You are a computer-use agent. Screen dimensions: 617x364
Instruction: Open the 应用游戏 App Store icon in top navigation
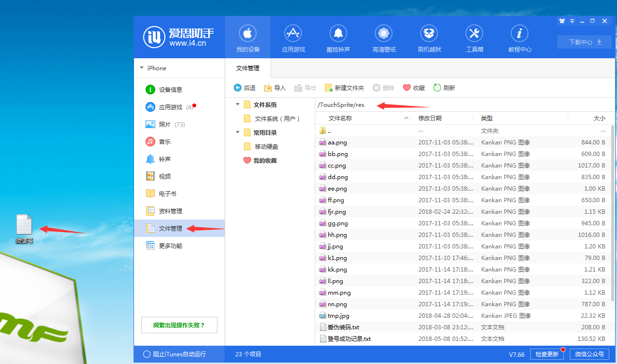(293, 34)
